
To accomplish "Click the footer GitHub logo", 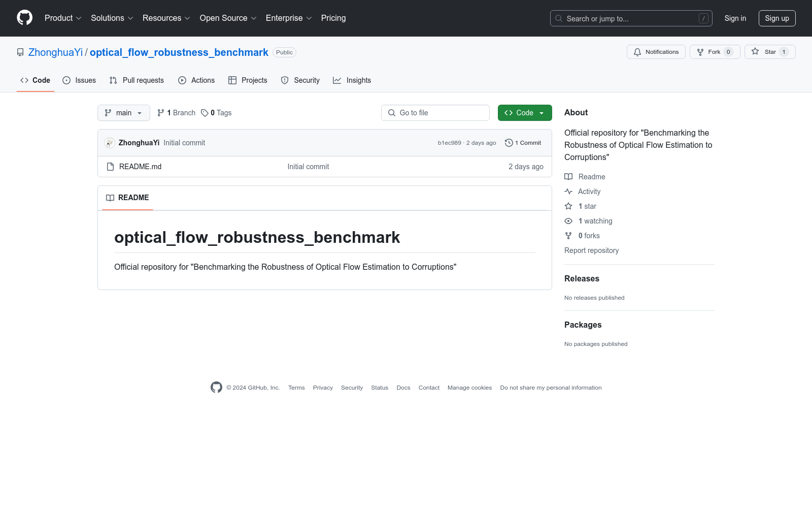I will coord(216,387).
